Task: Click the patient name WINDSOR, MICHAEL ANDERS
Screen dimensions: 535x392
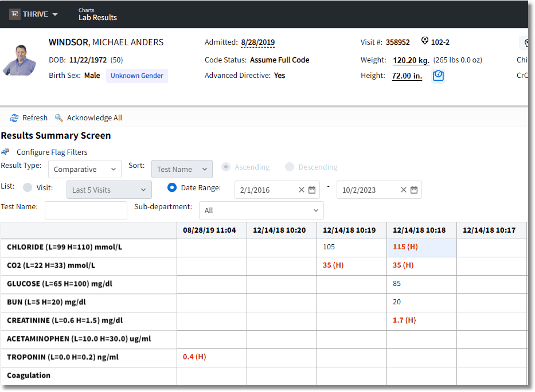Action: tap(106, 42)
